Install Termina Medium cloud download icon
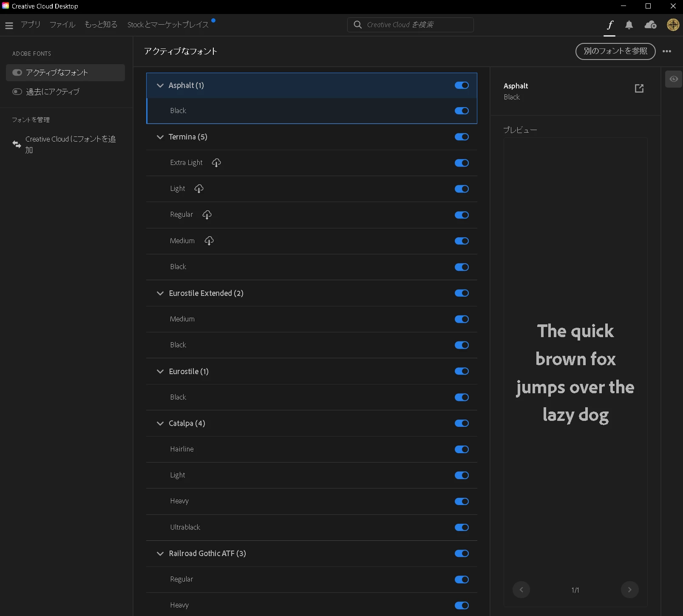The image size is (683, 616). [x=209, y=241]
